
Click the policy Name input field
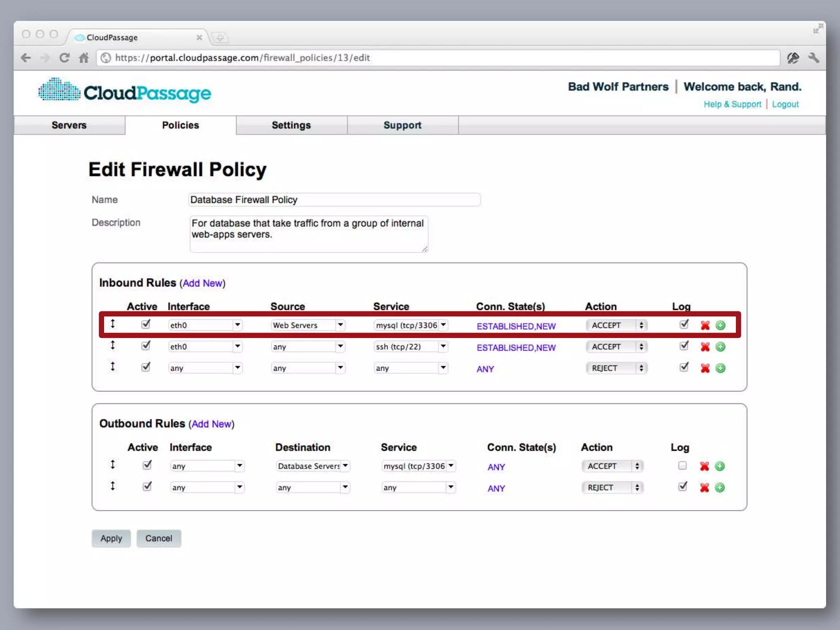pyautogui.click(x=334, y=200)
